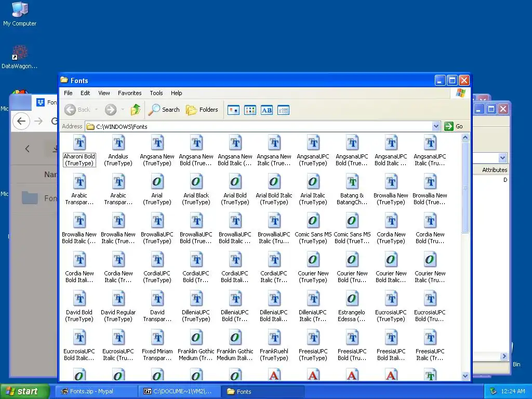The height and width of the screenshot is (399, 532).
Task: Select the DilleniaUPC (TrueType) font icon
Action: 196,299
